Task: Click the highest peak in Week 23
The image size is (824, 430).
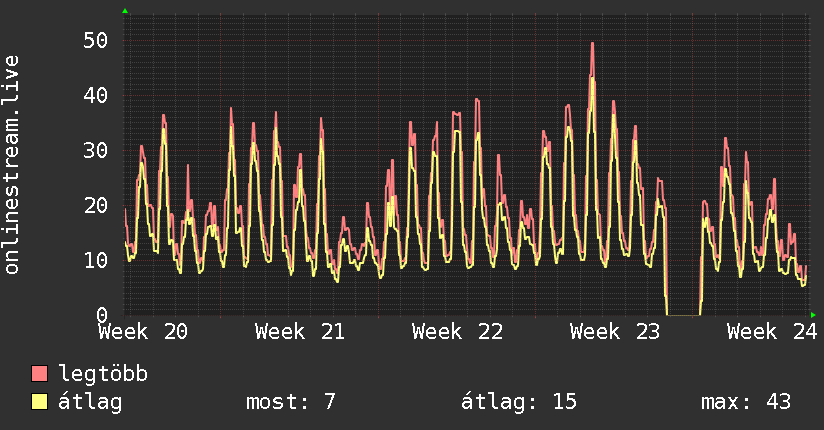Action: pos(592,44)
